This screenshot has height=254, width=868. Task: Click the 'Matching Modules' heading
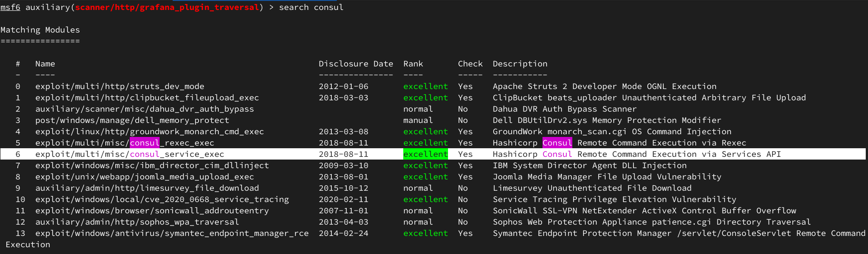click(x=40, y=30)
